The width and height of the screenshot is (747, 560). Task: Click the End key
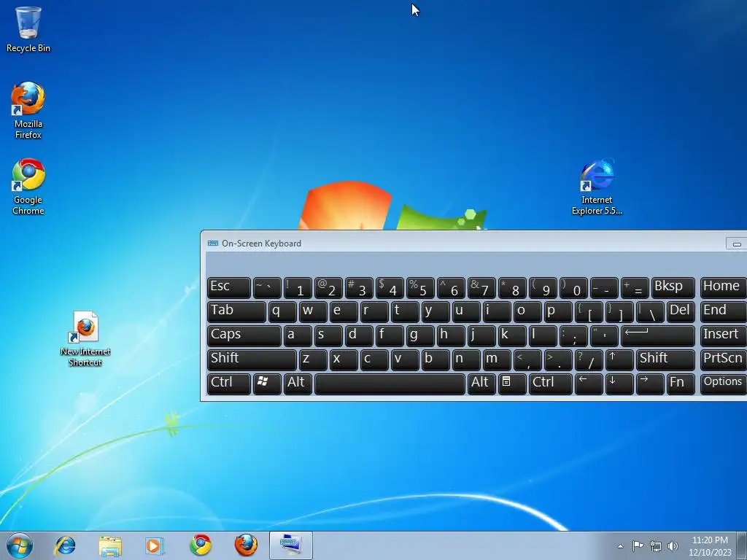coord(724,312)
